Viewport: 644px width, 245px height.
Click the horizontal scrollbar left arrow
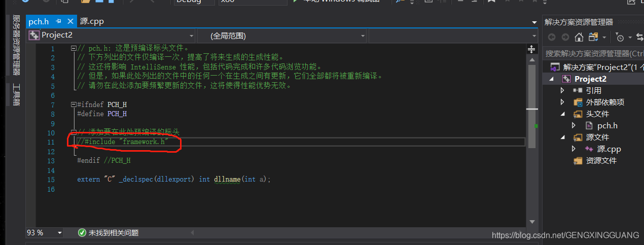tap(192, 233)
